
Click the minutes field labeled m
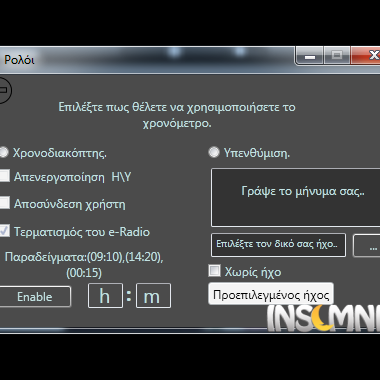tap(153, 296)
